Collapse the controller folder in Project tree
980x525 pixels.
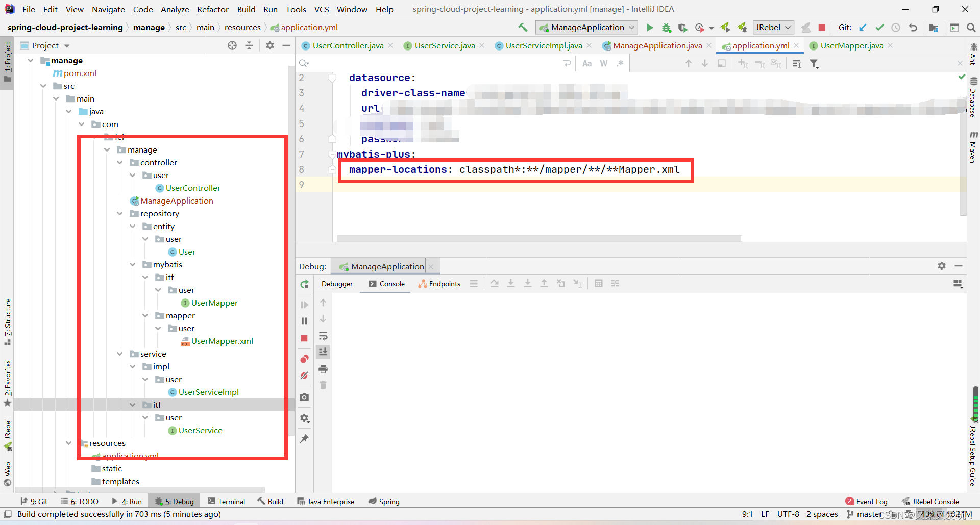click(x=120, y=162)
